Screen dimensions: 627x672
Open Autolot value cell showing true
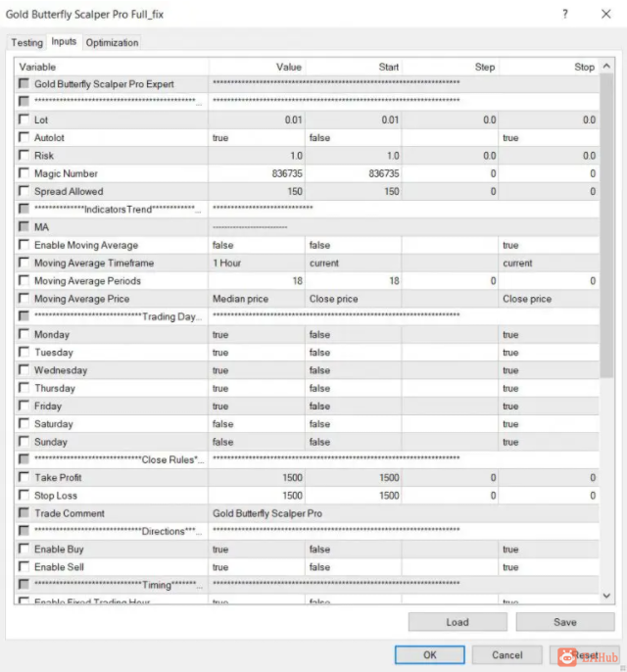[257, 137]
